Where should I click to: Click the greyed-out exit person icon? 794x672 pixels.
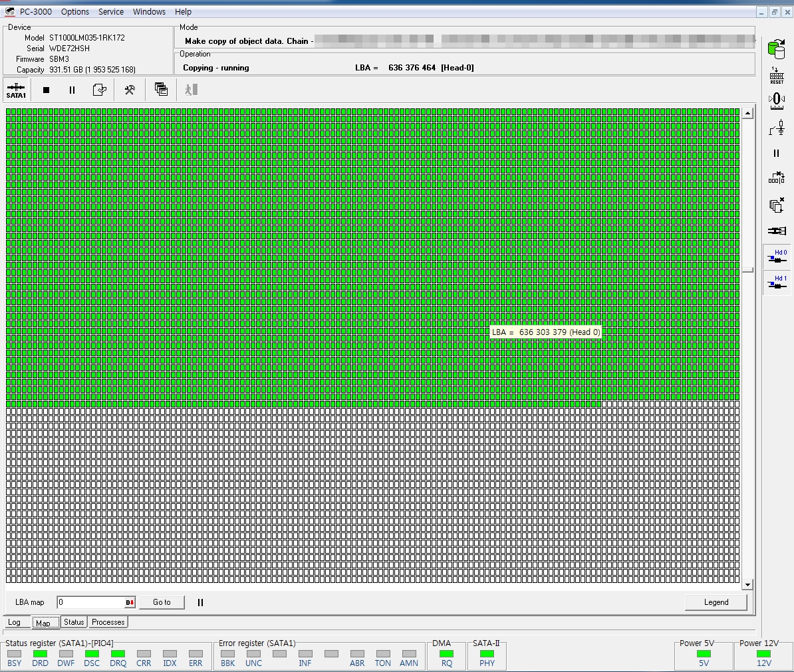(191, 90)
